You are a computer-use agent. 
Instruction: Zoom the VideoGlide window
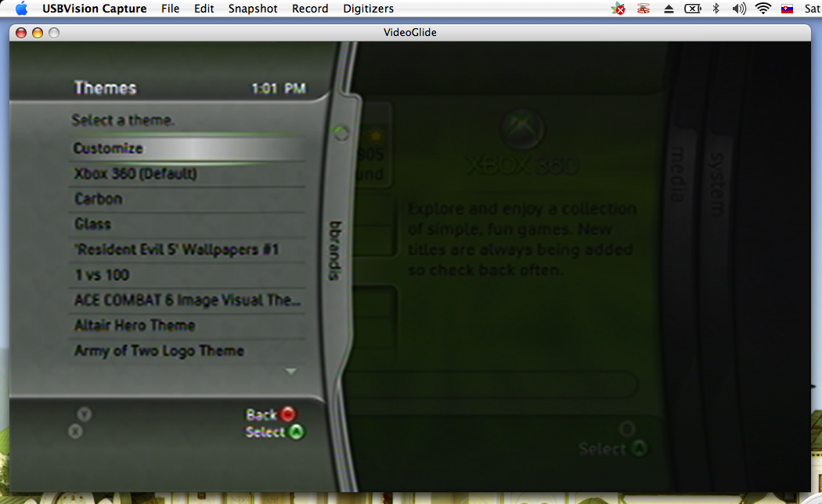[x=54, y=33]
